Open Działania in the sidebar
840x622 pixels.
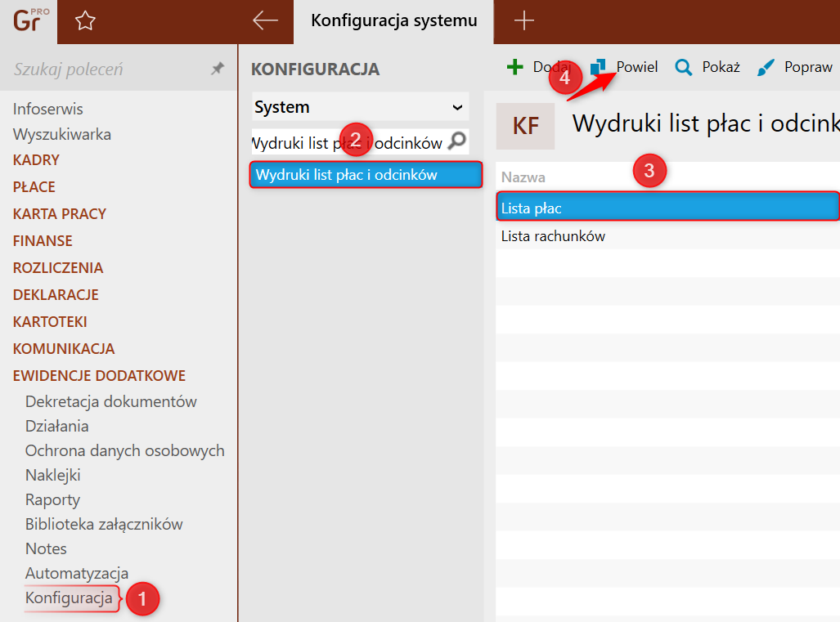click(56, 426)
